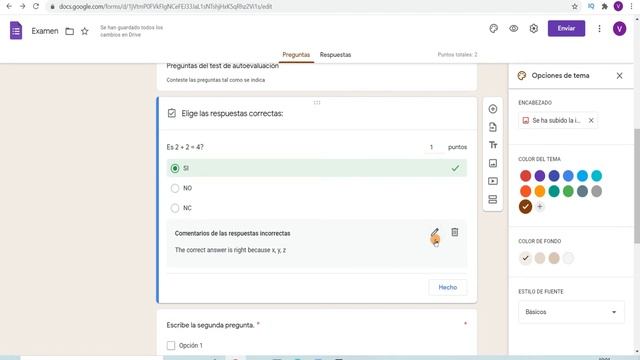Delete the incorrect answer feedback
Image resolution: width=640 pixels, height=360 pixels.
[454, 232]
